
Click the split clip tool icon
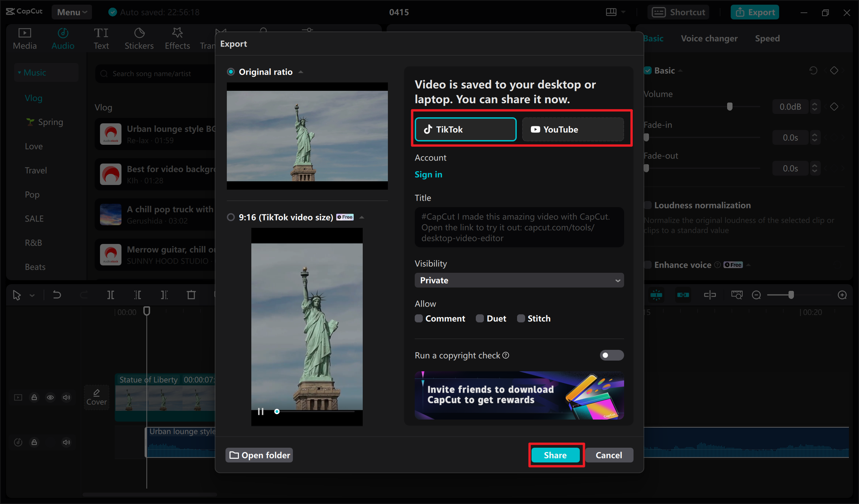coord(110,295)
